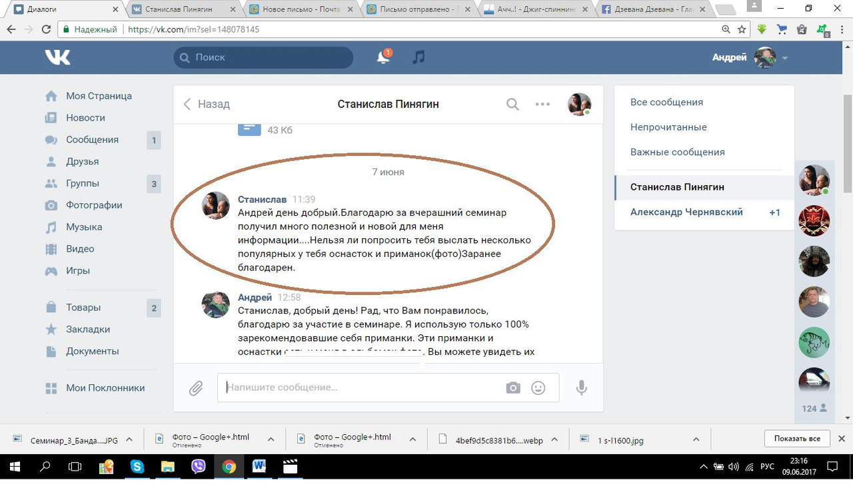The width and height of the screenshot is (853, 504).
Task: Open the emoji picker in the message box
Action: click(536, 387)
